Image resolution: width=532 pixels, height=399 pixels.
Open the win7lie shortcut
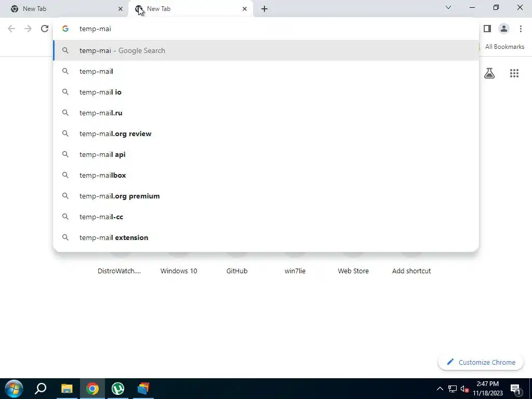[295, 271]
